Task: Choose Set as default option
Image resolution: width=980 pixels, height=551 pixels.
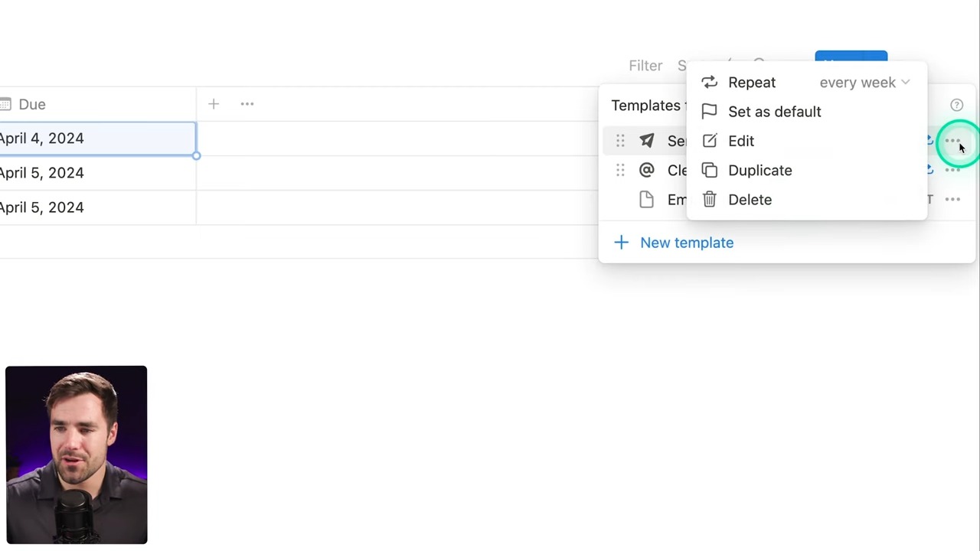Action: pyautogui.click(x=774, y=112)
